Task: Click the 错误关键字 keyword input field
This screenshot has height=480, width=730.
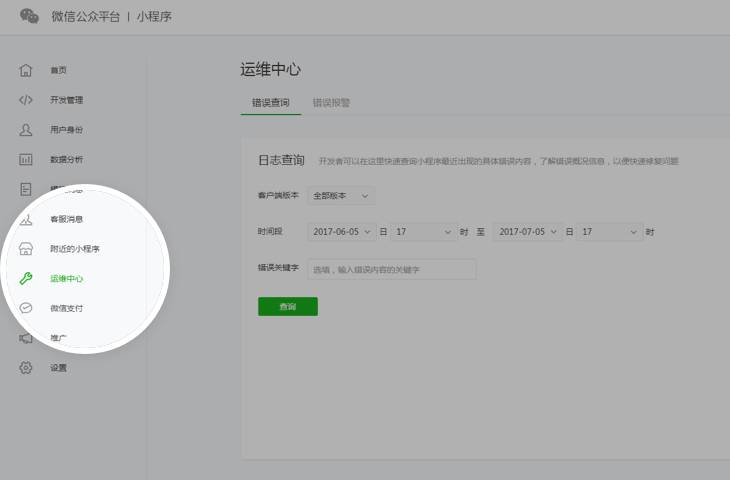Action: pyautogui.click(x=392, y=269)
